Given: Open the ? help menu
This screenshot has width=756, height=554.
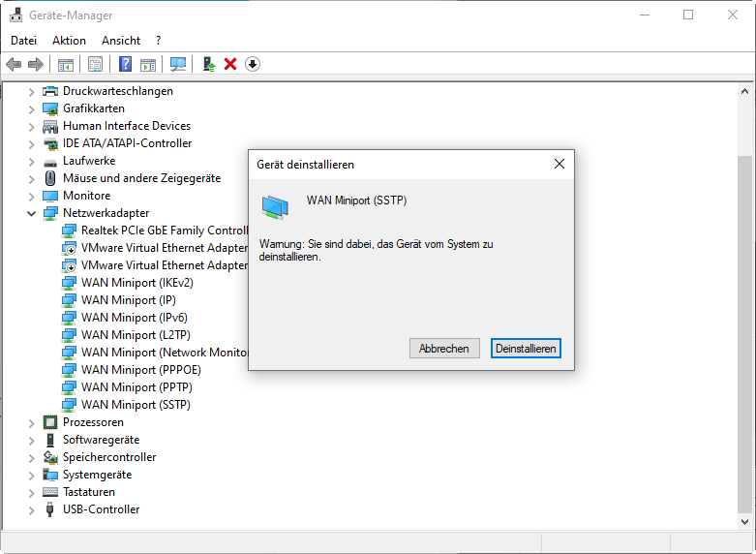Looking at the screenshot, I should pyautogui.click(x=159, y=41).
